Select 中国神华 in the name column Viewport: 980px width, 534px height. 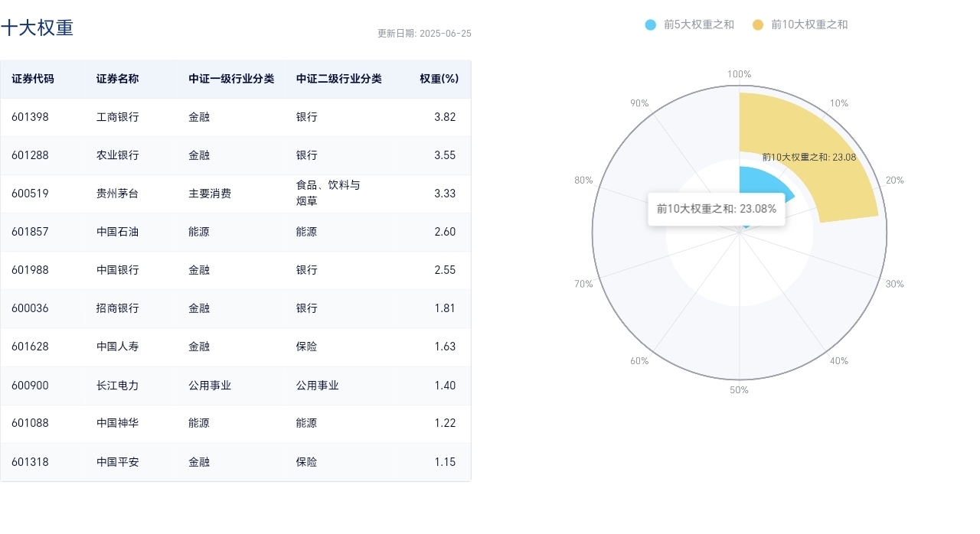pyautogui.click(x=118, y=423)
